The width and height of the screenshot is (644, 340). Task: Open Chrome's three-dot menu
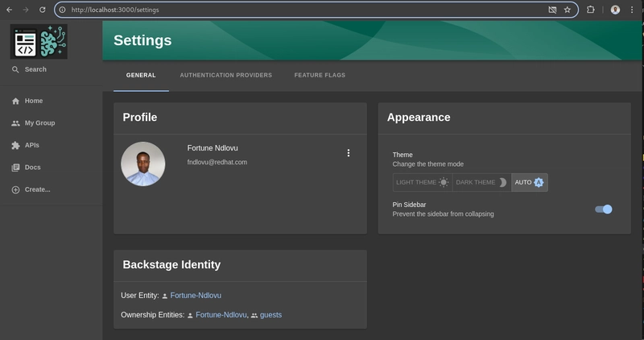click(x=632, y=10)
